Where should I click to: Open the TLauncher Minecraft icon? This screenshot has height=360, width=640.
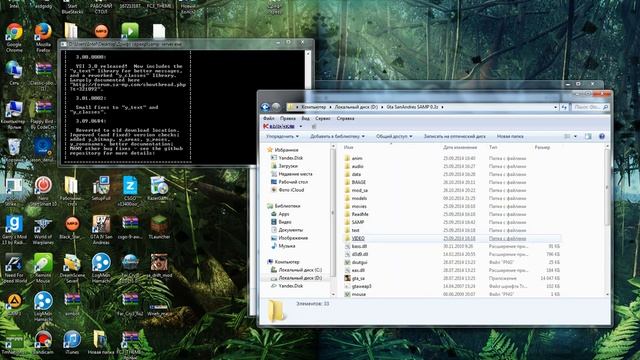coord(159,227)
